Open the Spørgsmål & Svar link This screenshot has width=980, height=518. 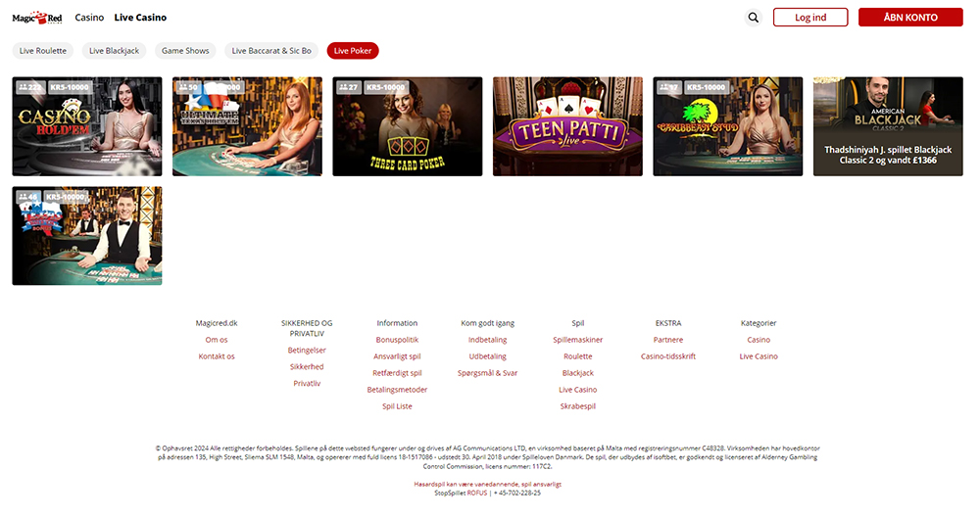click(487, 373)
